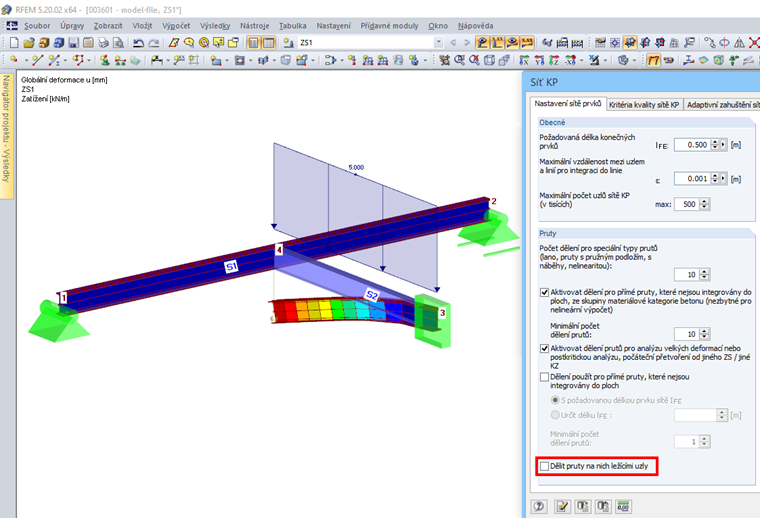The image size is (760, 521).
Task: Click the isometric wireframe box view icon
Action: tap(490, 60)
